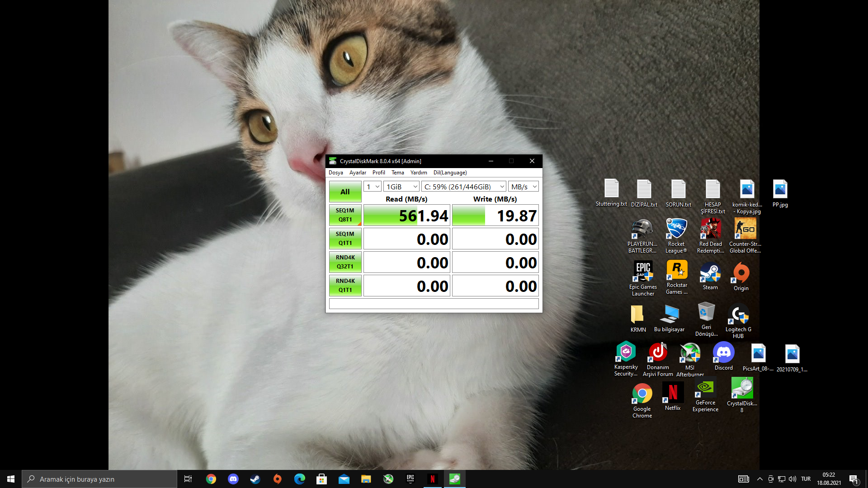Open the Ayarlar menu
This screenshot has width=868, height=488.
[358, 173]
